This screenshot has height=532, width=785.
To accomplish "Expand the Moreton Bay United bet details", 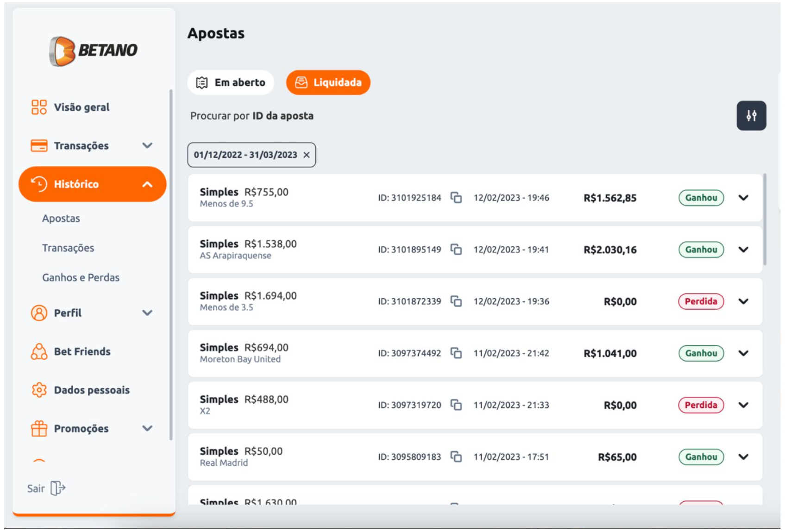I will coord(743,353).
